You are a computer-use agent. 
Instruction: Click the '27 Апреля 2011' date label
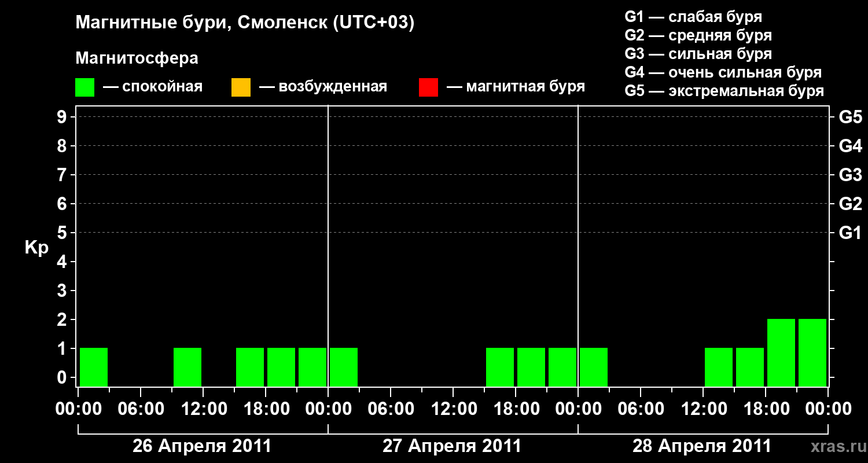(x=452, y=446)
